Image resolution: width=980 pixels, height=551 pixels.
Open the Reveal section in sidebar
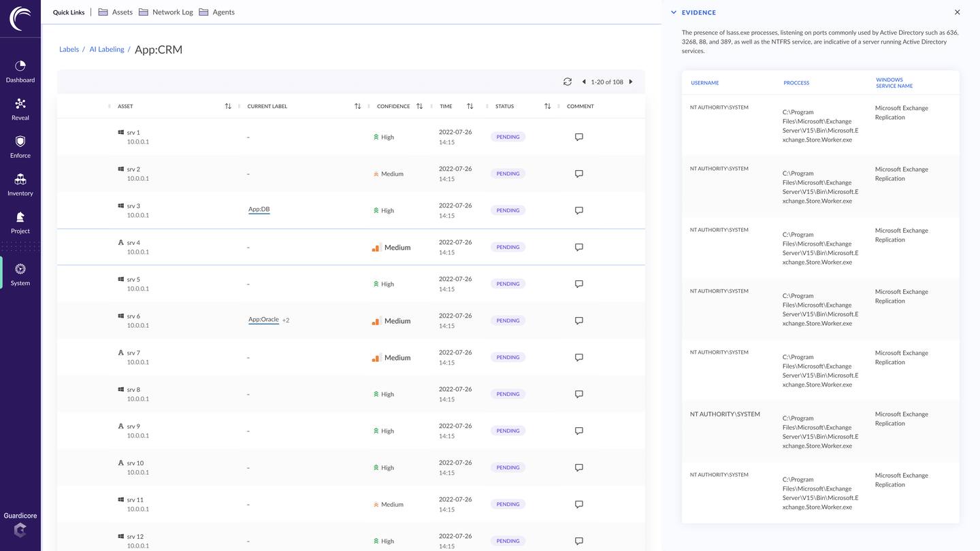(20, 109)
